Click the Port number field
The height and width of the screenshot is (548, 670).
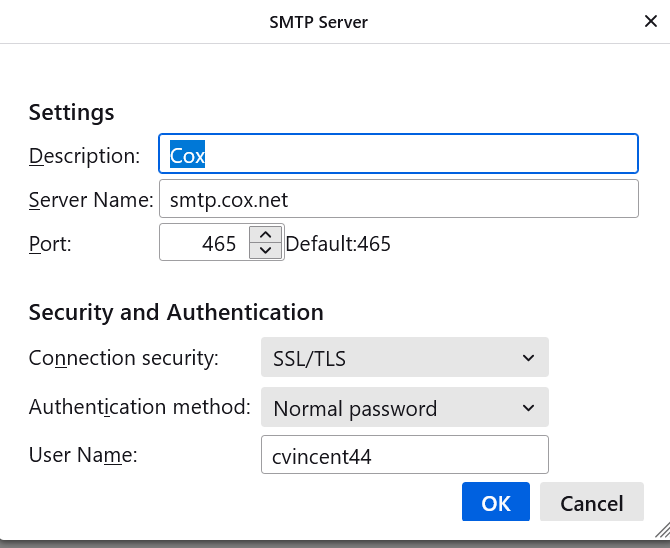[x=203, y=243]
